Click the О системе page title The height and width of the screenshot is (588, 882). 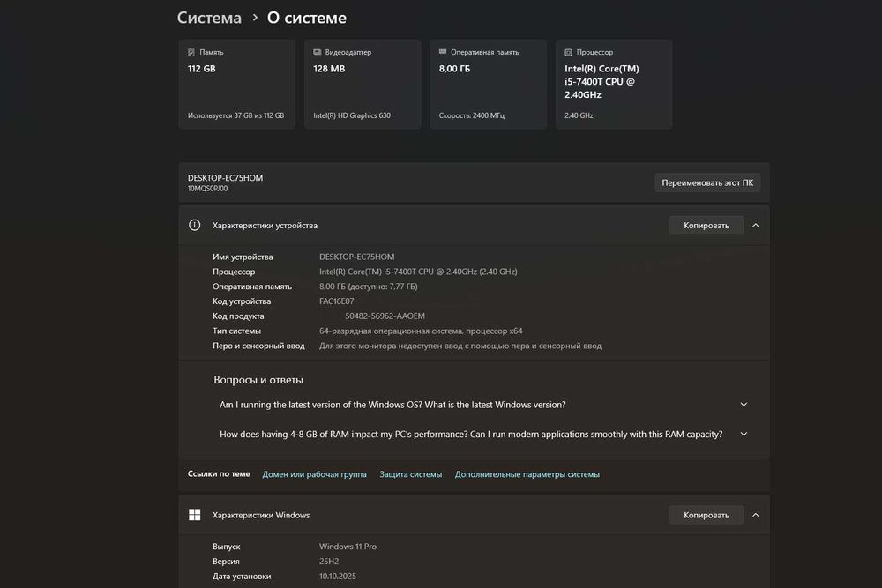click(x=307, y=18)
